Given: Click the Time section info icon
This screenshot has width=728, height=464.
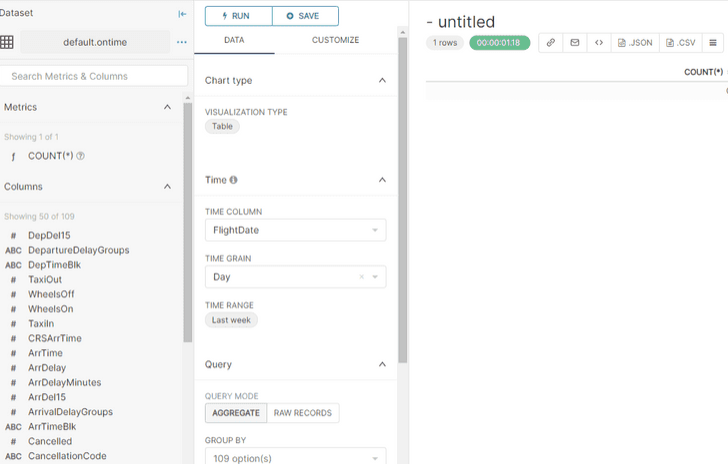Looking at the screenshot, I should point(233,180).
